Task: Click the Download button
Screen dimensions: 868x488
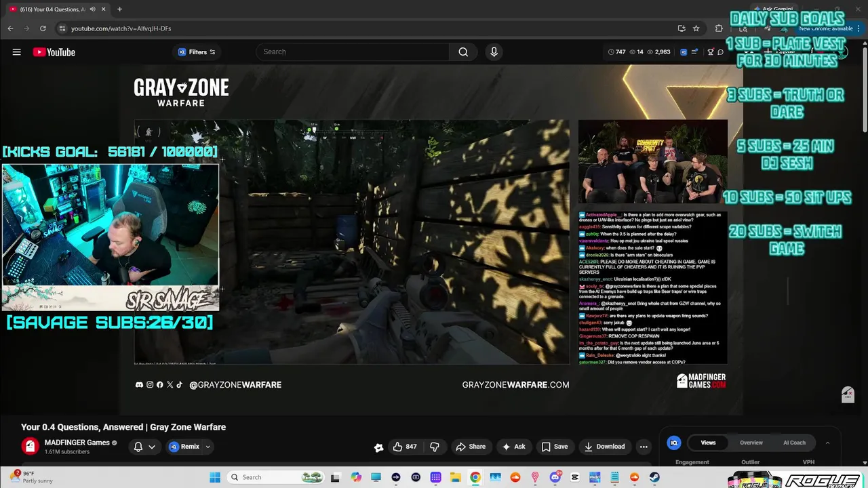Action: (605, 447)
